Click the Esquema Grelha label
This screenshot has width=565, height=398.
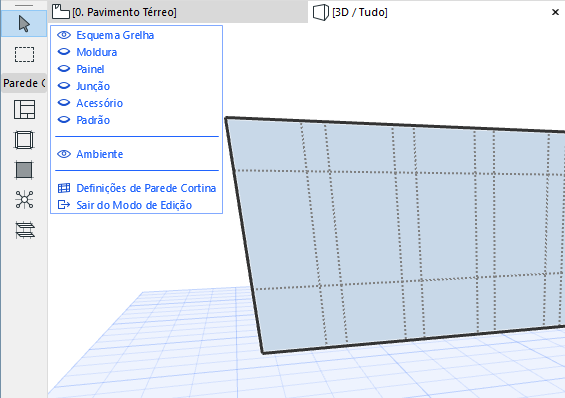click(115, 35)
